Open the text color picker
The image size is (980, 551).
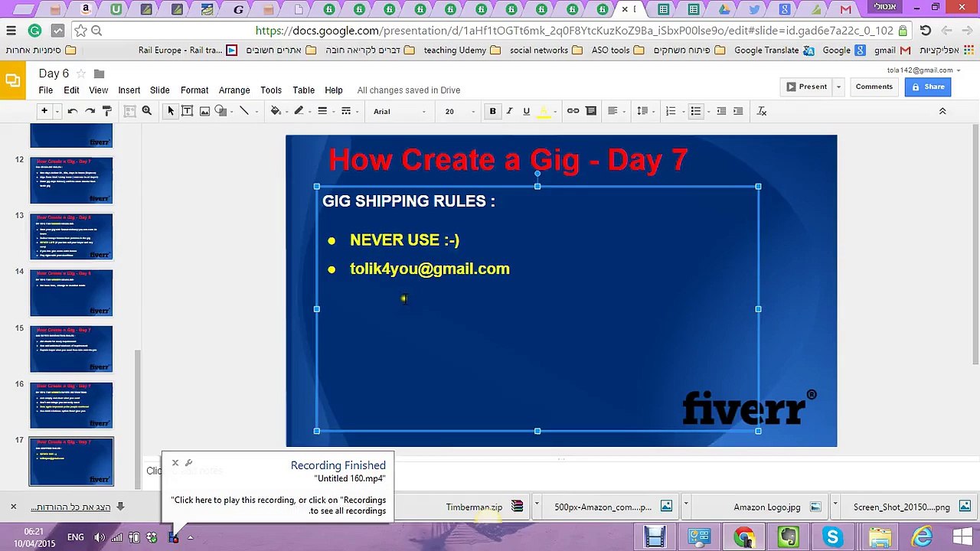[544, 111]
